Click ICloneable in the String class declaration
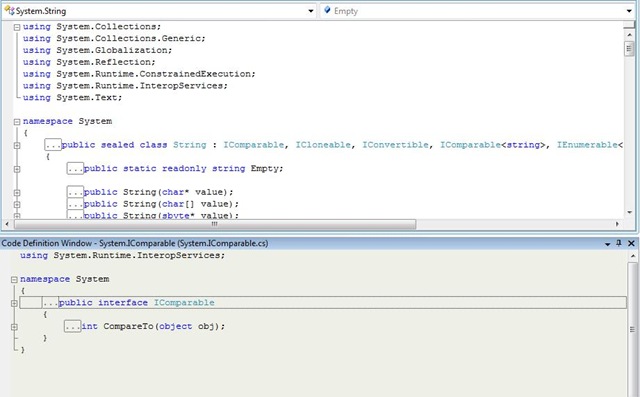 323,145
